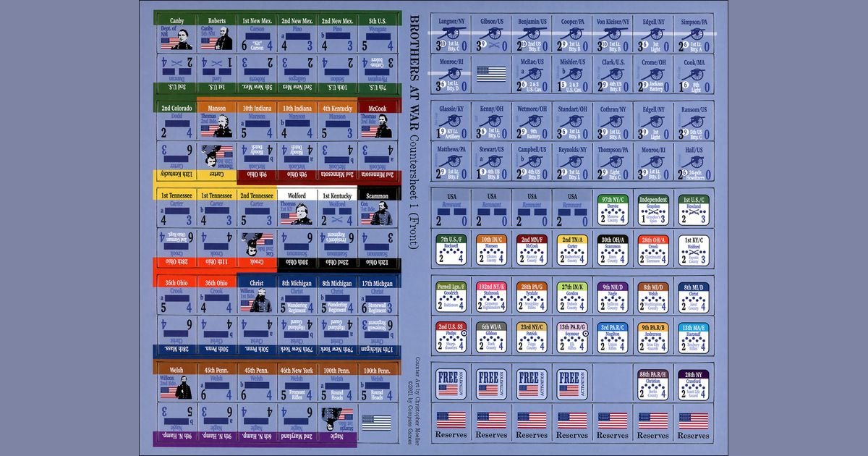Screen dimensions: 868x456
Task: Select the Glassie/KY artillery counter
Action: pos(451,121)
